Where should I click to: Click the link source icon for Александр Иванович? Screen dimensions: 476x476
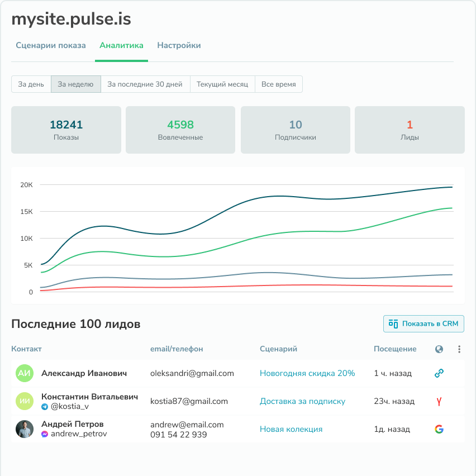439,373
